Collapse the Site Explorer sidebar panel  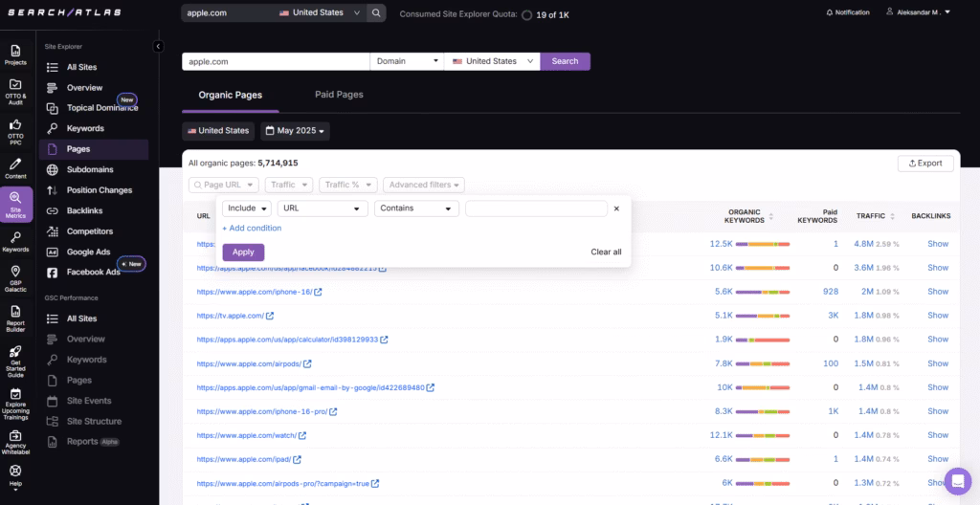pyautogui.click(x=158, y=46)
